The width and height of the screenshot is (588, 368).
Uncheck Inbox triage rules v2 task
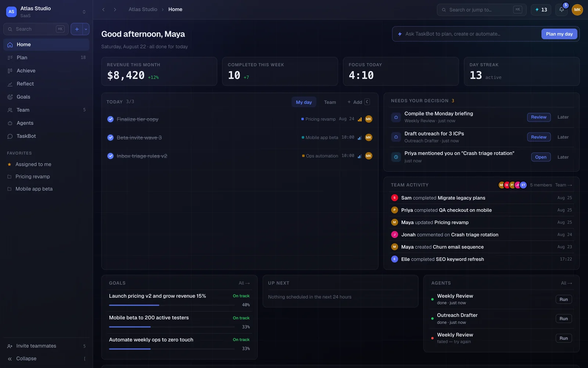(x=110, y=156)
